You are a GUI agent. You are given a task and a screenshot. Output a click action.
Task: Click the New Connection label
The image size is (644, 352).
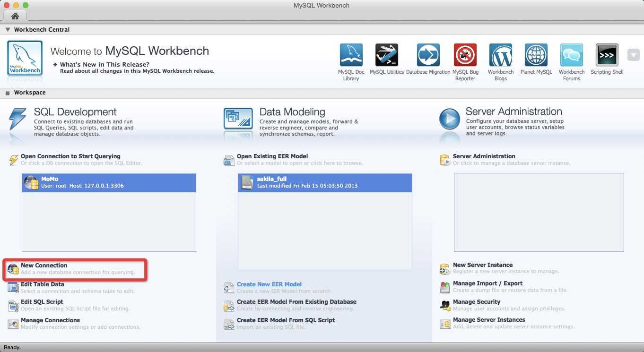tap(44, 266)
